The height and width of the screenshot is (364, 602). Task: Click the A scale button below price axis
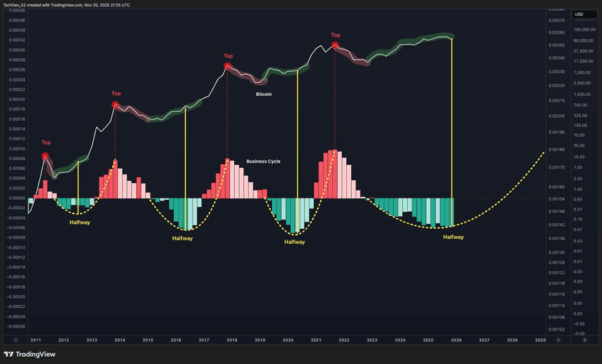point(558,339)
